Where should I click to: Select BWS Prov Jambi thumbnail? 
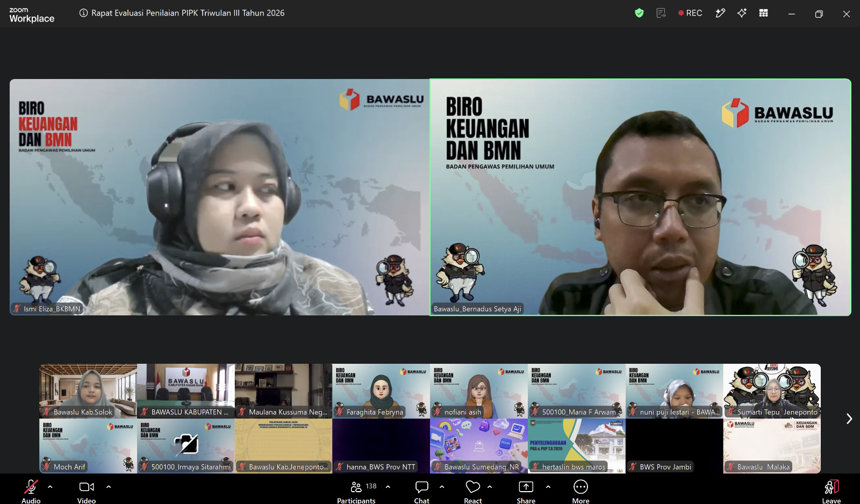click(x=674, y=446)
